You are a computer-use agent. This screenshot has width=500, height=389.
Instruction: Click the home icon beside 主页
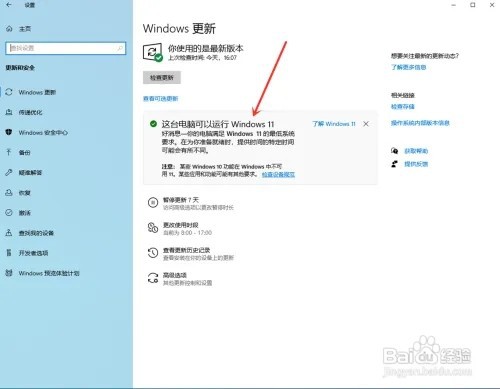(x=9, y=29)
